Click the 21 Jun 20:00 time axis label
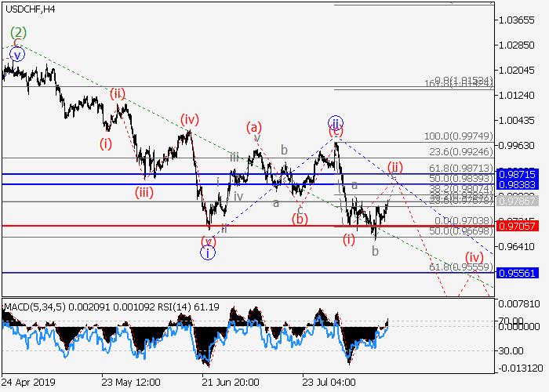 point(230,382)
